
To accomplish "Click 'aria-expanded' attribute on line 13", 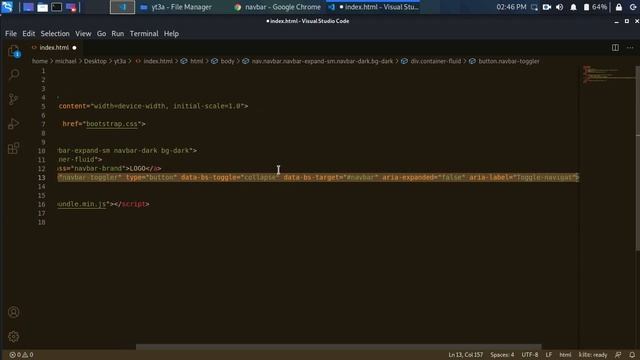I will 407,177.
